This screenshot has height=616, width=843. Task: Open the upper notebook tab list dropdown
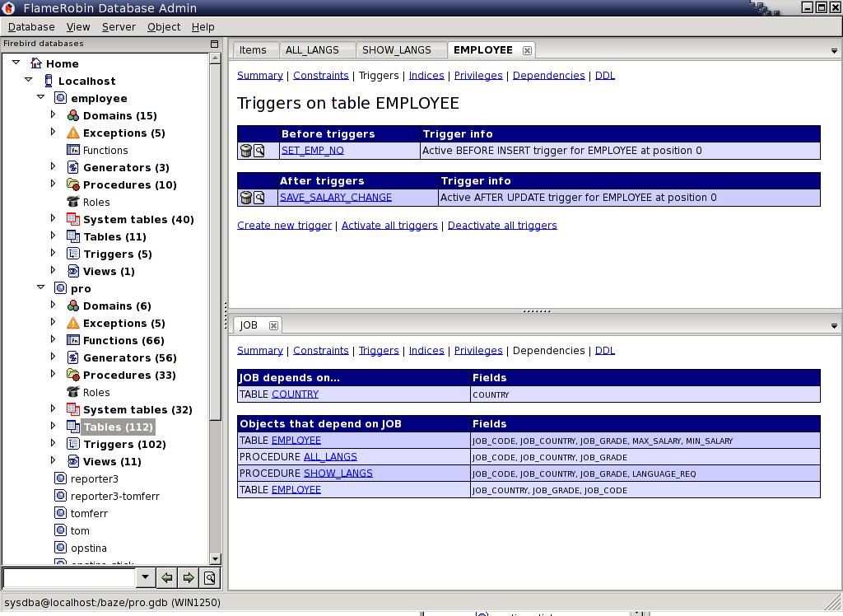coord(834,51)
